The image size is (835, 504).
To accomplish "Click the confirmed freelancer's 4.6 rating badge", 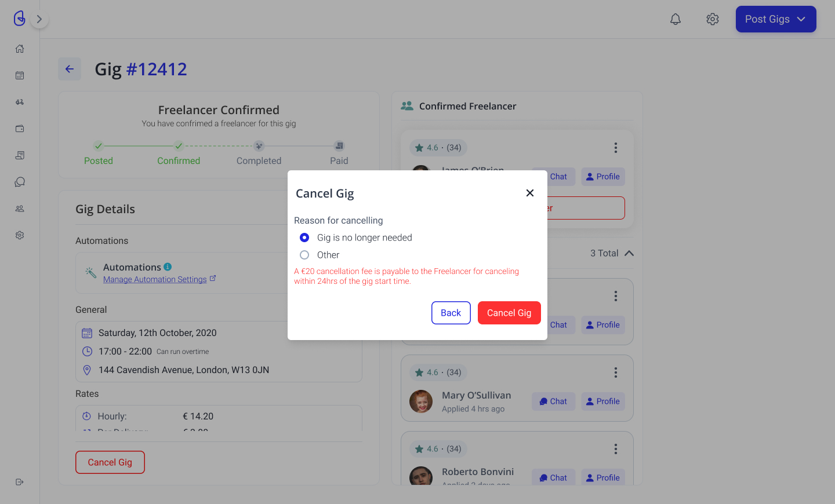I will (x=438, y=148).
